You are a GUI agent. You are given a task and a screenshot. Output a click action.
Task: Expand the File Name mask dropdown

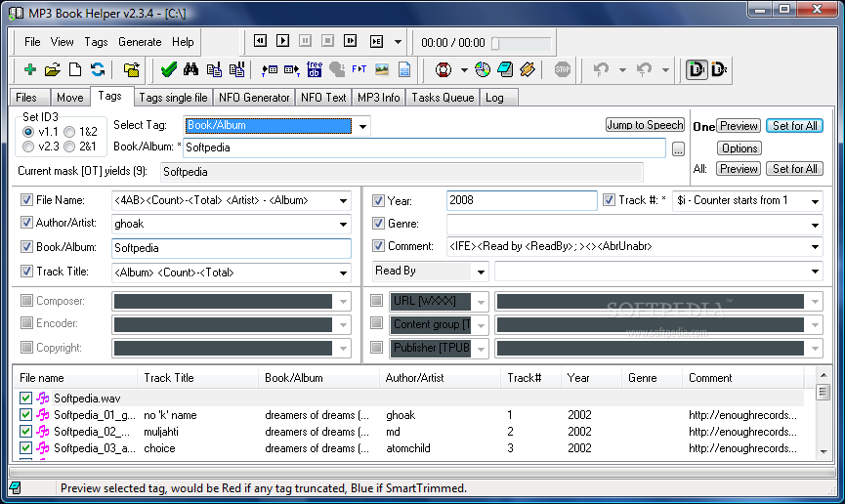coord(343,201)
